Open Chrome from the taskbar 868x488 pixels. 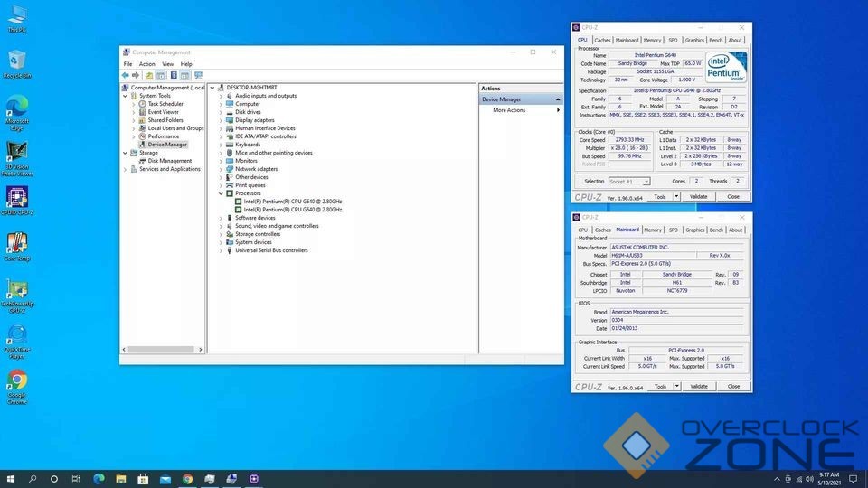(x=187, y=479)
